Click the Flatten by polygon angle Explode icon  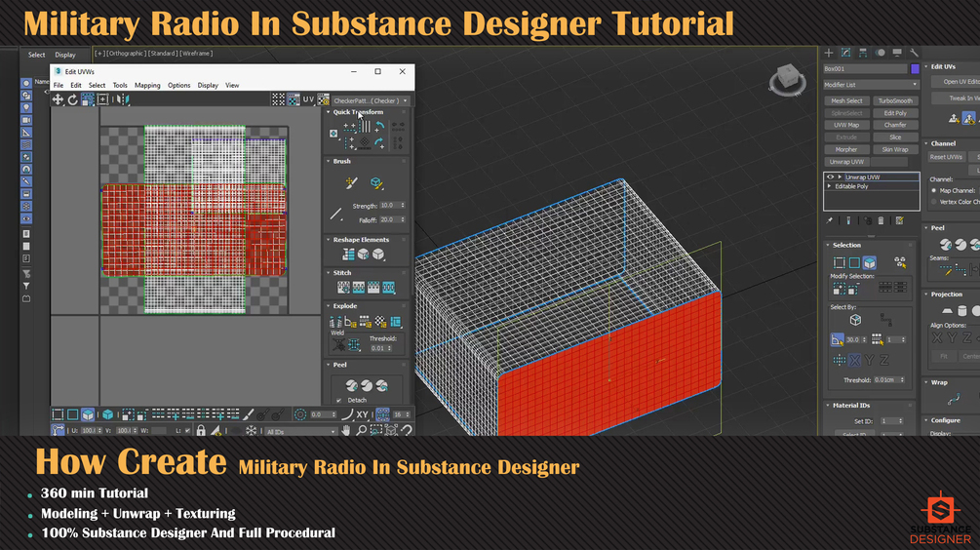tap(351, 322)
